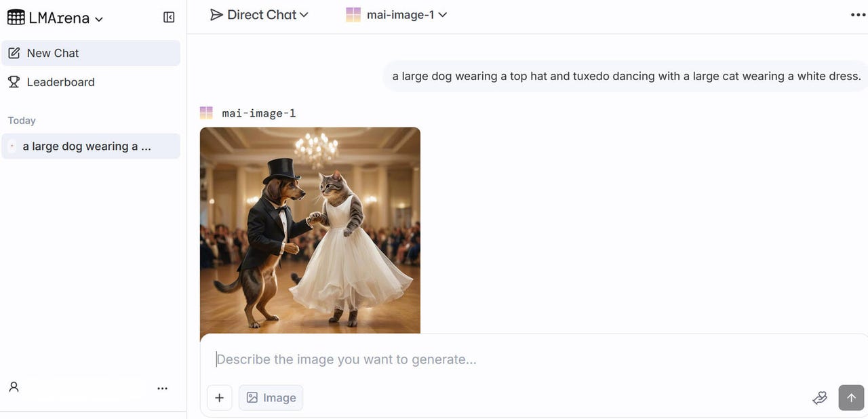Click the generated dog and cat image

tap(310, 231)
